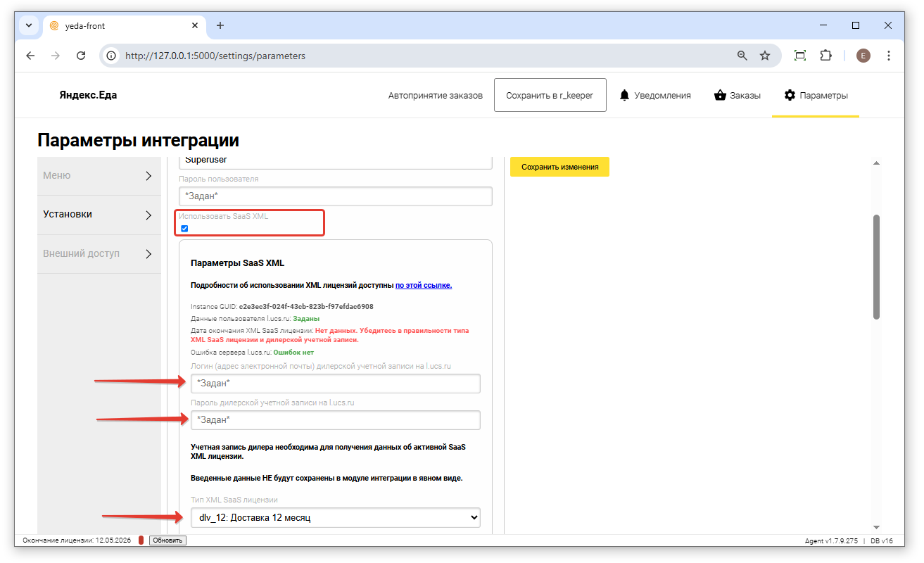Click the yellow Сохранить изменения button
Image resolution: width=924 pixels, height=563 pixels.
[559, 167]
